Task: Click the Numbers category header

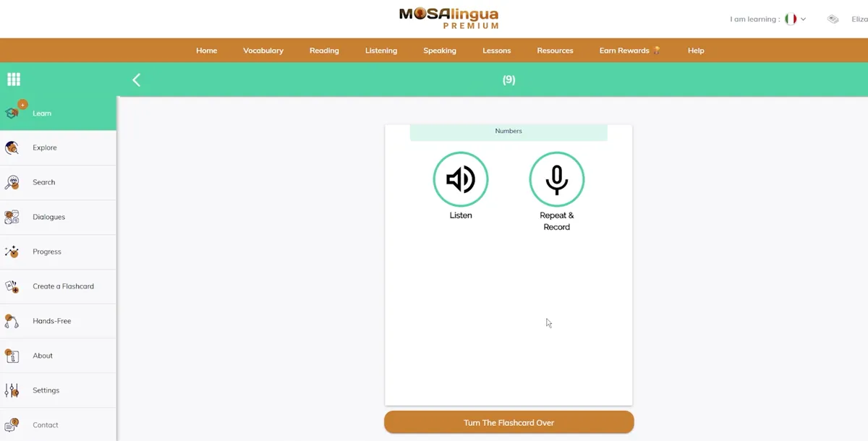Action: [x=509, y=131]
